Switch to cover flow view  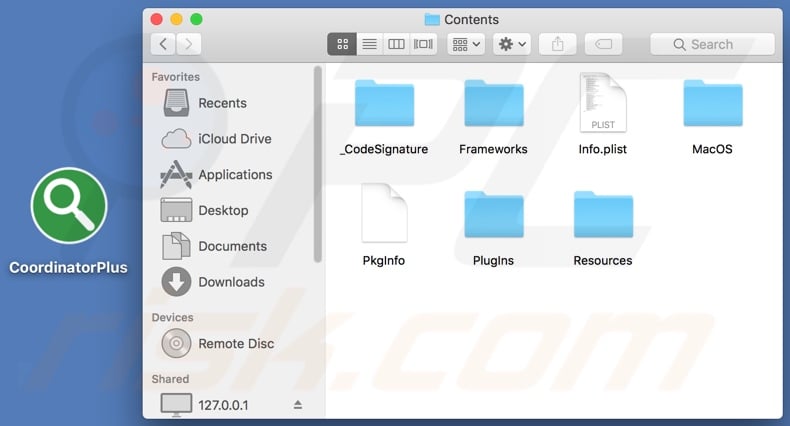(x=423, y=44)
